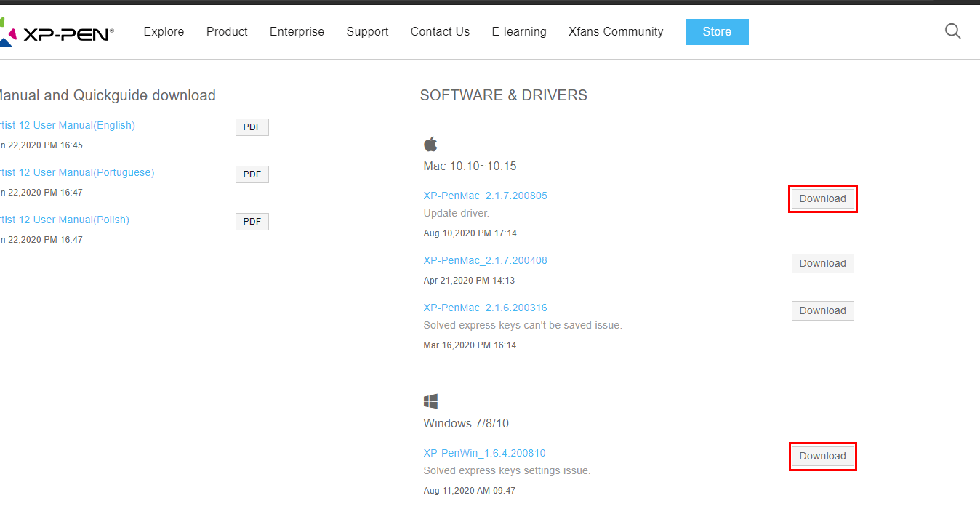This screenshot has width=980, height=514.
Task: Click the Aug 10,2020 PM 17:14 date
Action: tap(470, 233)
